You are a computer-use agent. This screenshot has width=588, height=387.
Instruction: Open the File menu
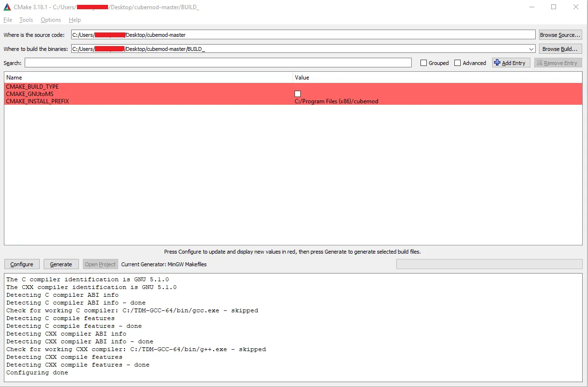coord(8,20)
